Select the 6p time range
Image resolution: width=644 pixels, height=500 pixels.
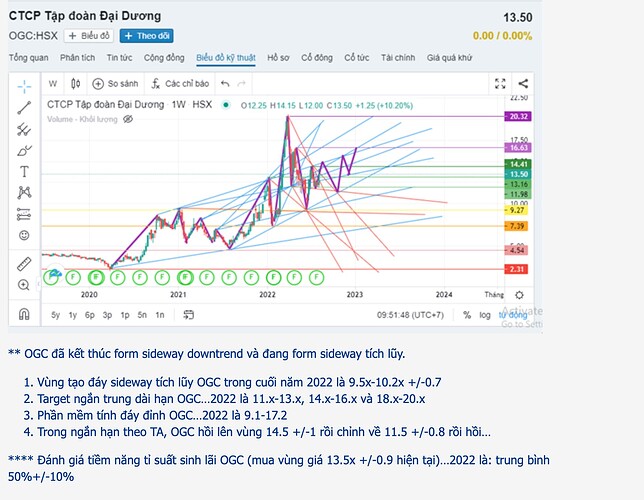click(x=90, y=315)
